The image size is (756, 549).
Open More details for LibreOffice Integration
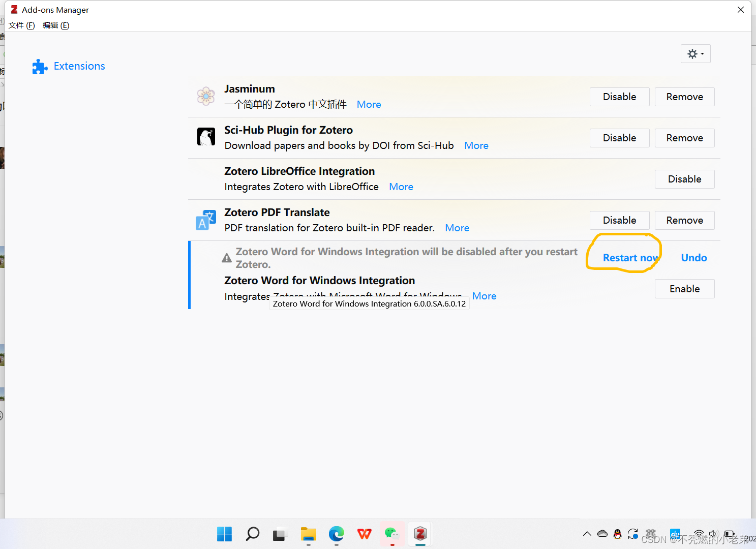[401, 187]
